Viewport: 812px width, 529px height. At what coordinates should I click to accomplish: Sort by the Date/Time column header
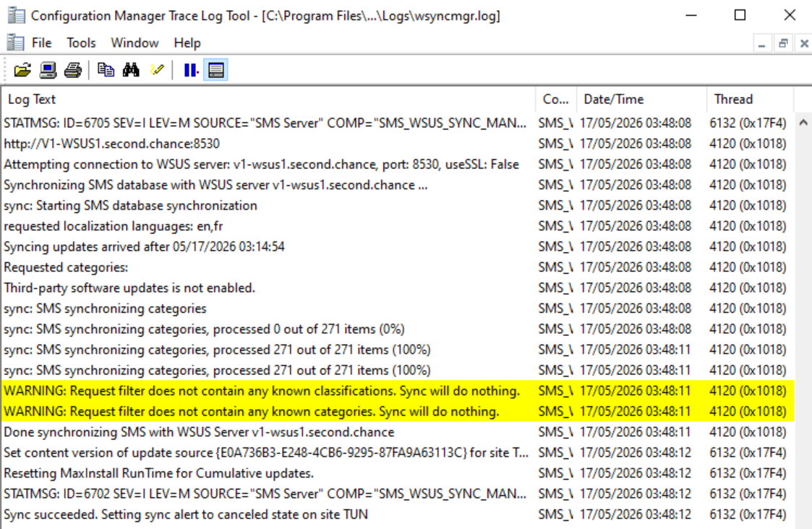(x=641, y=100)
